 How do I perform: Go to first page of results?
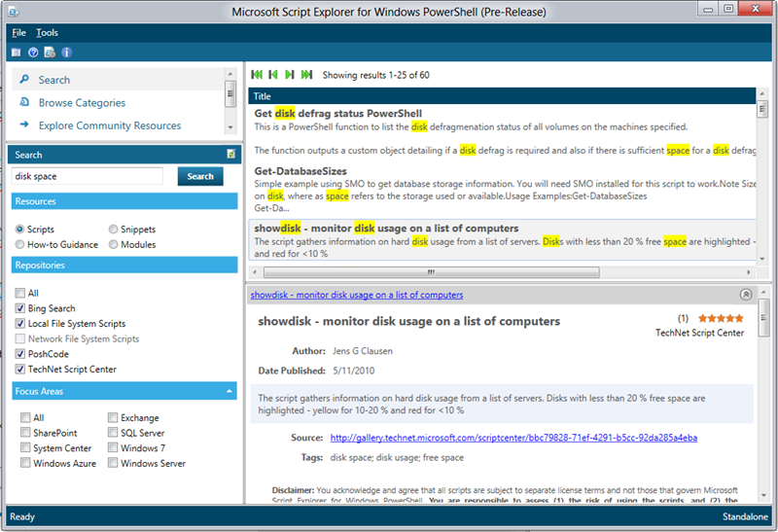(x=257, y=75)
